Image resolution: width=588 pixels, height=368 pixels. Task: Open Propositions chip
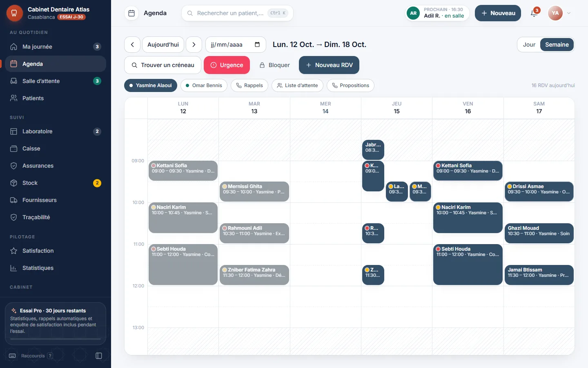pyautogui.click(x=350, y=85)
